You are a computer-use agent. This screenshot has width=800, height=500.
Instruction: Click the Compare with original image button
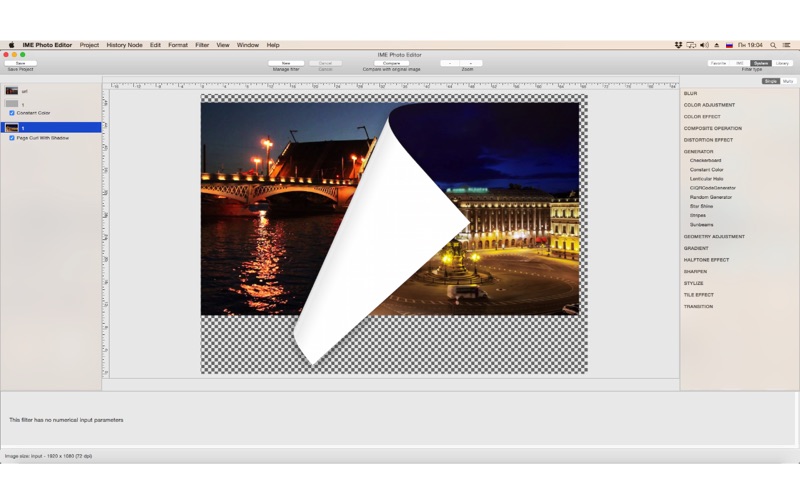391,63
